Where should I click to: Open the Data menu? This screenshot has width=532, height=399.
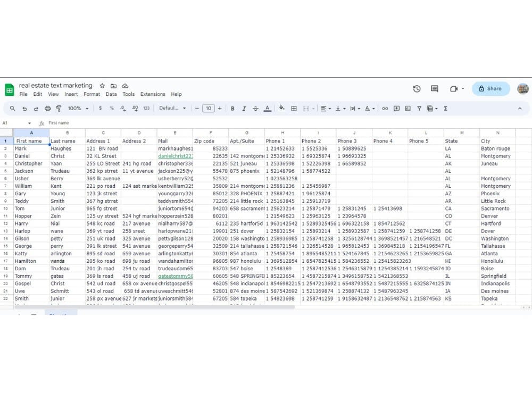(111, 94)
